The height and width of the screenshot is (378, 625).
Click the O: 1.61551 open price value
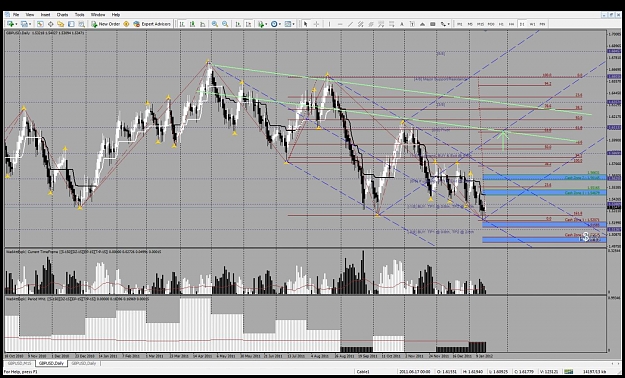(446, 372)
